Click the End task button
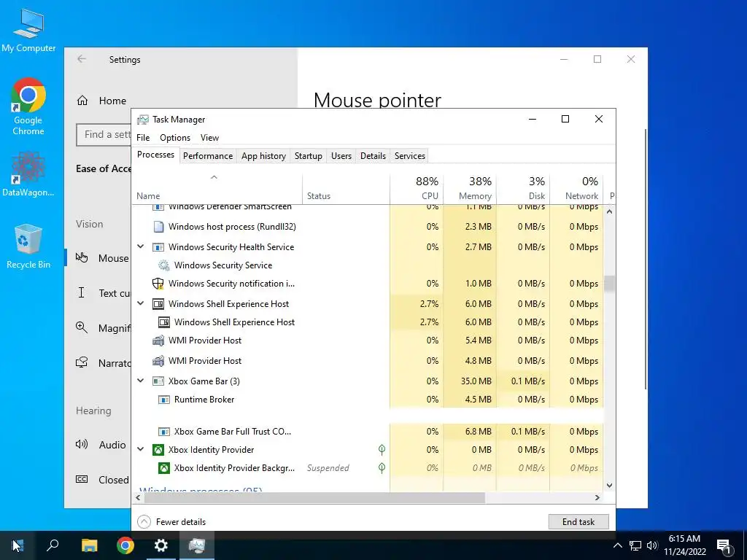Screen dimensions: 747x560 tap(578, 522)
